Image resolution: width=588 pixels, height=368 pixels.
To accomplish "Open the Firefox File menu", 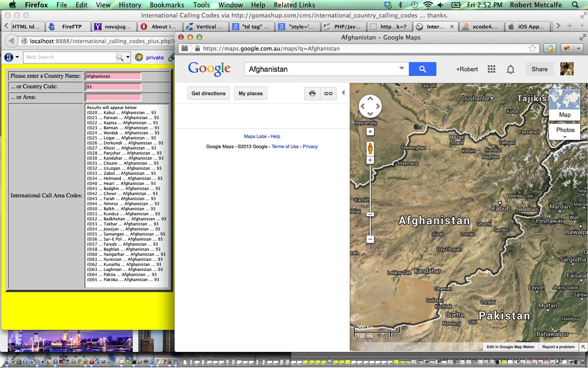I will tap(62, 5).
